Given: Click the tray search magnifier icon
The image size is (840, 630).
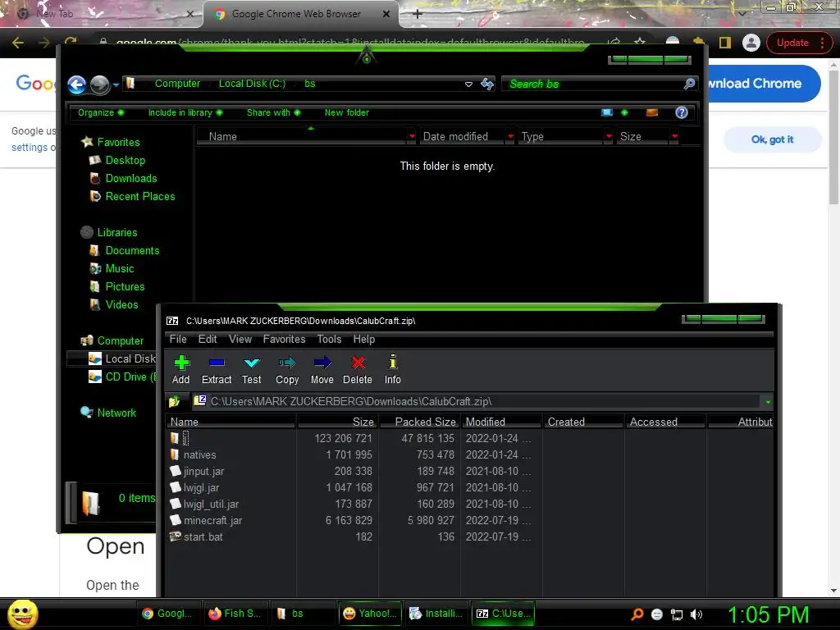Looking at the screenshot, I should click(x=637, y=614).
